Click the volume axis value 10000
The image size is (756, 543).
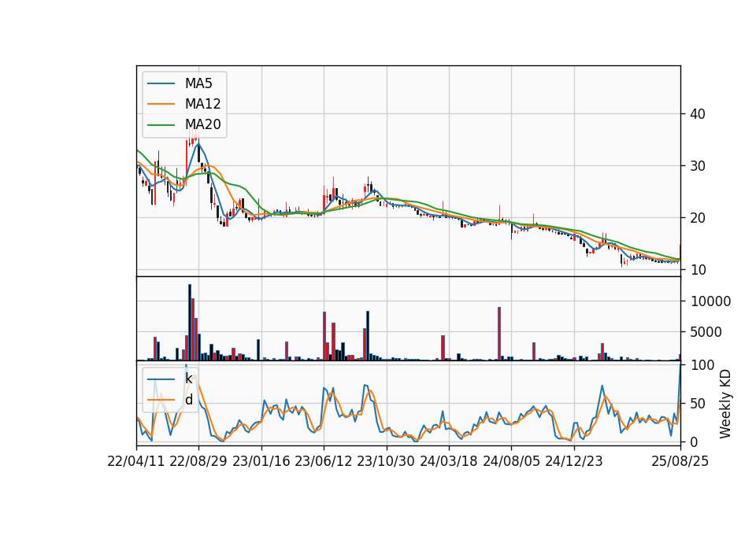[x=710, y=301]
